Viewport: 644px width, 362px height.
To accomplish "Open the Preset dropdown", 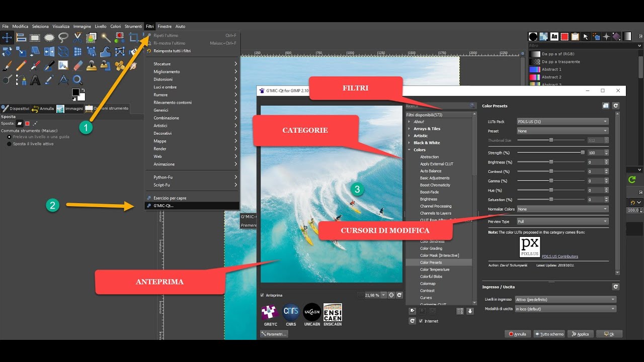I will (562, 131).
